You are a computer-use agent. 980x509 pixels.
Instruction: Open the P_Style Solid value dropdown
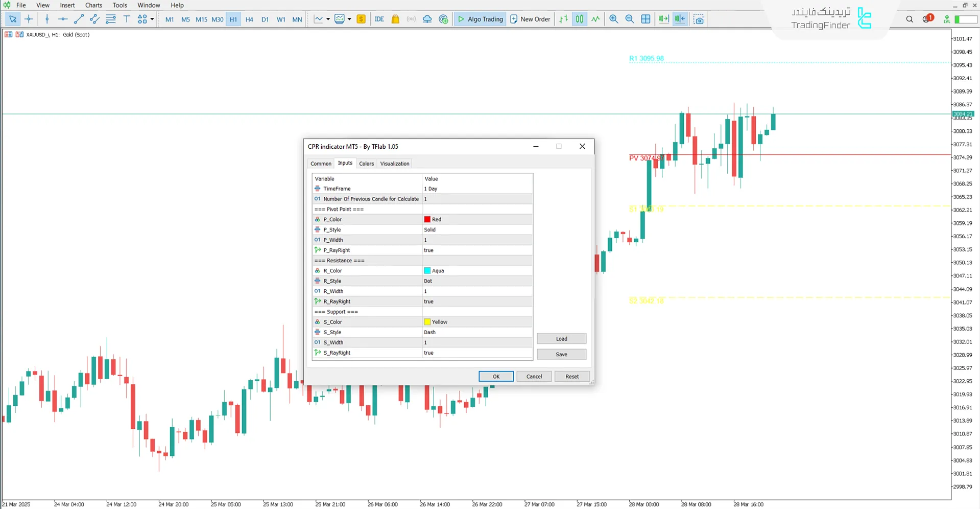477,230
